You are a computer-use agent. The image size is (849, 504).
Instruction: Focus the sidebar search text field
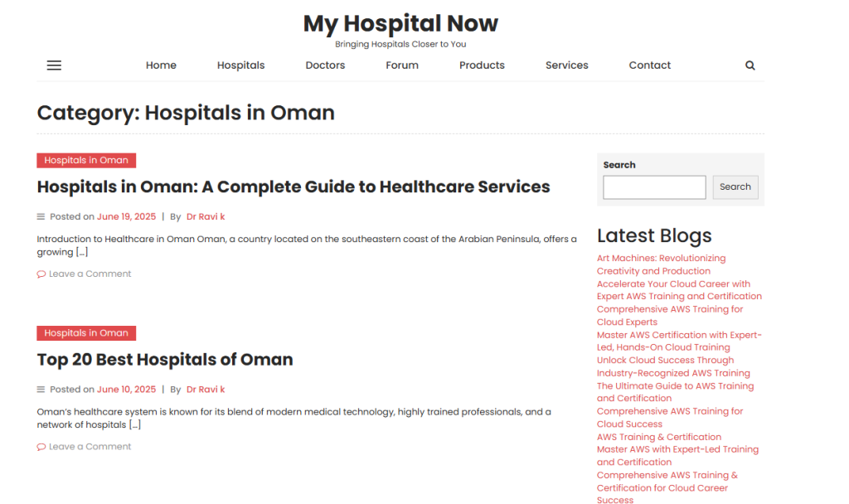click(x=654, y=187)
